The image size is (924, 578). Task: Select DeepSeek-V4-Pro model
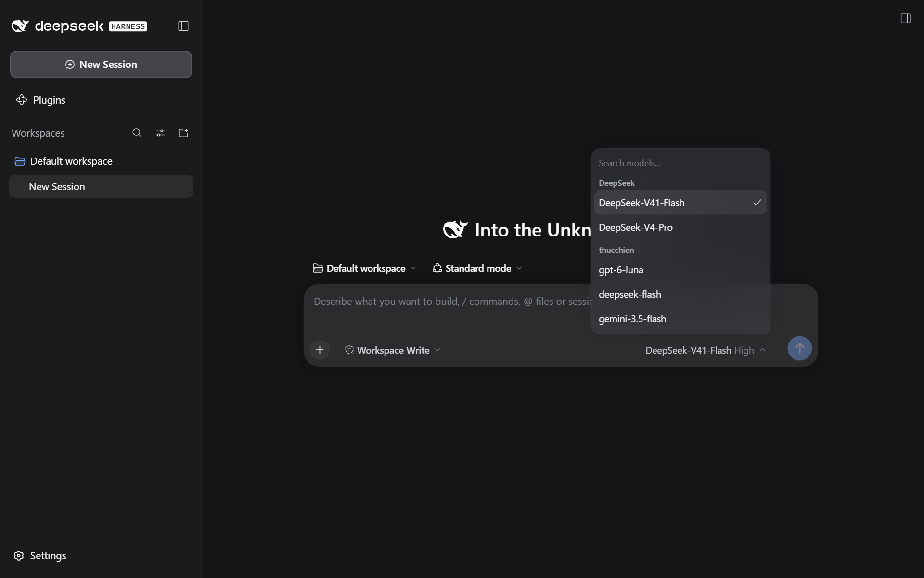(x=680, y=227)
